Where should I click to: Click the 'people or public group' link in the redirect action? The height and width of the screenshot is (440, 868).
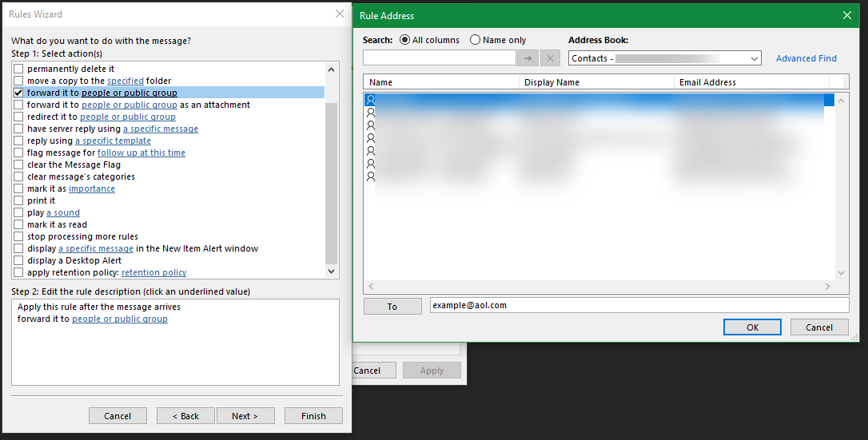tap(128, 117)
